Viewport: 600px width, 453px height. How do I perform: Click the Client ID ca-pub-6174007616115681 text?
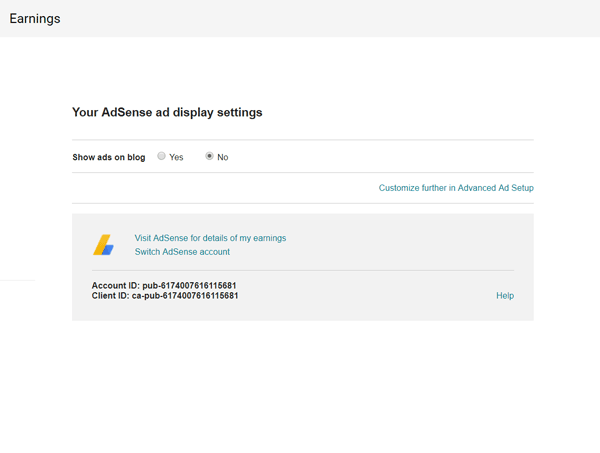(165, 296)
